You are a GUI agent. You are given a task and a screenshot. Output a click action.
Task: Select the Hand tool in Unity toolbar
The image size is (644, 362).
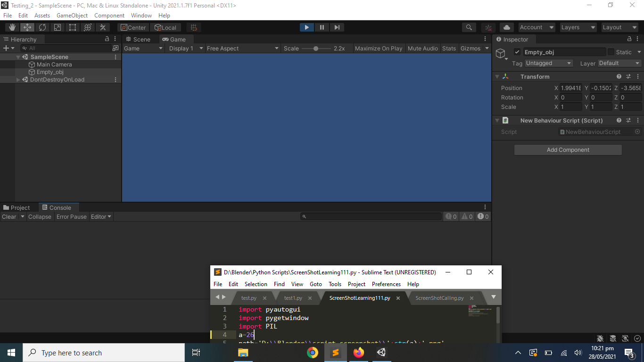12,27
